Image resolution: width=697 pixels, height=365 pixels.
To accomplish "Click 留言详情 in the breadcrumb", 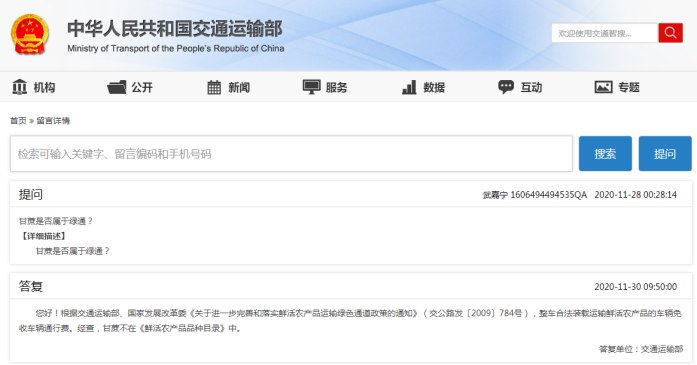I will (x=53, y=121).
